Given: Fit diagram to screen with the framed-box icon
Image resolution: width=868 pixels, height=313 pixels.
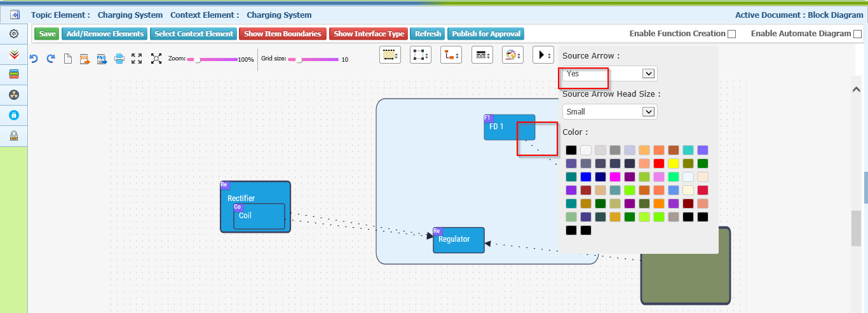Looking at the screenshot, I should coord(156,59).
